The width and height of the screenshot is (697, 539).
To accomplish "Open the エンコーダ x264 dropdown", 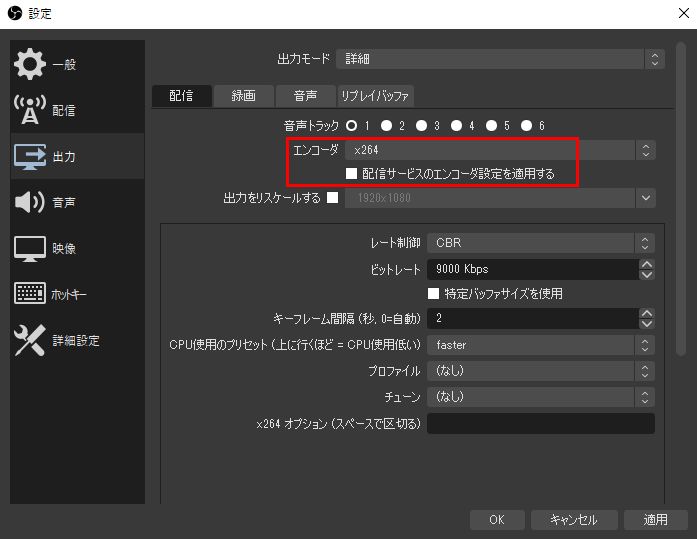I will [500, 150].
